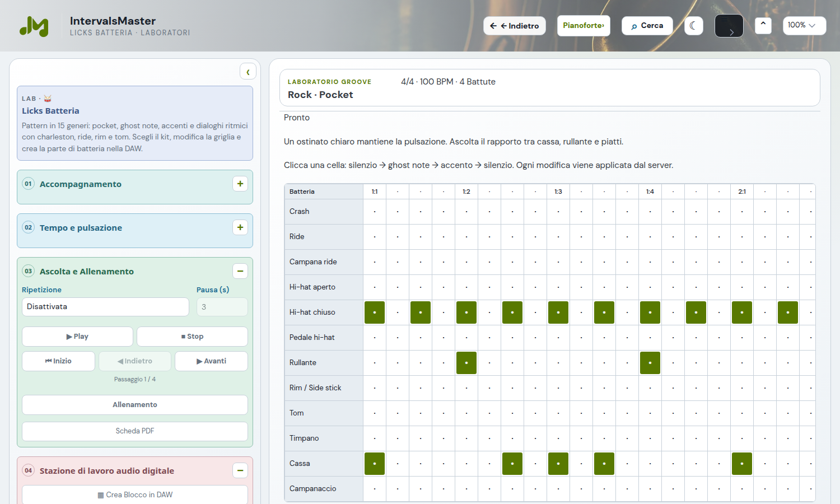Collapse the Stazione di lavoro audio digitale section
The width and height of the screenshot is (840, 504).
pyautogui.click(x=240, y=470)
